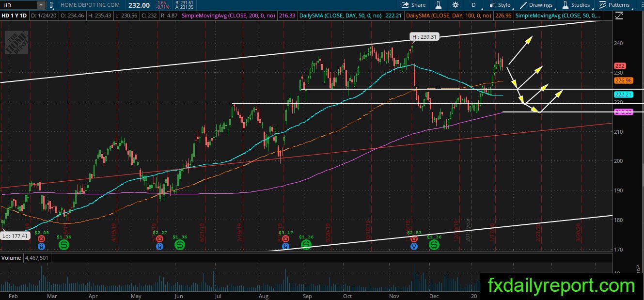This screenshot has width=644, height=300.
Task: Click the $1.36 dividend icon near June
Action: click(x=180, y=245)
